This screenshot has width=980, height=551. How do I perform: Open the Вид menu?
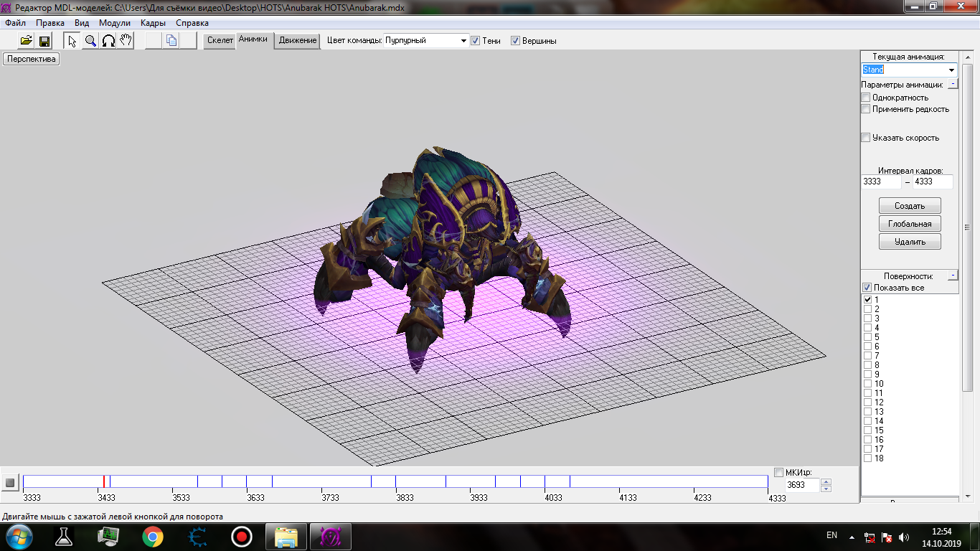coord(82,23)
